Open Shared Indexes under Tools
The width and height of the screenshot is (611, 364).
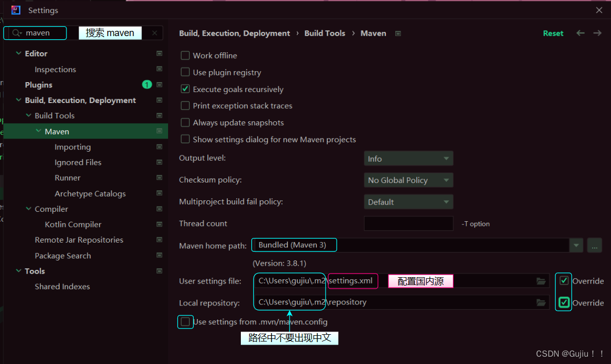tap(62, 287)
